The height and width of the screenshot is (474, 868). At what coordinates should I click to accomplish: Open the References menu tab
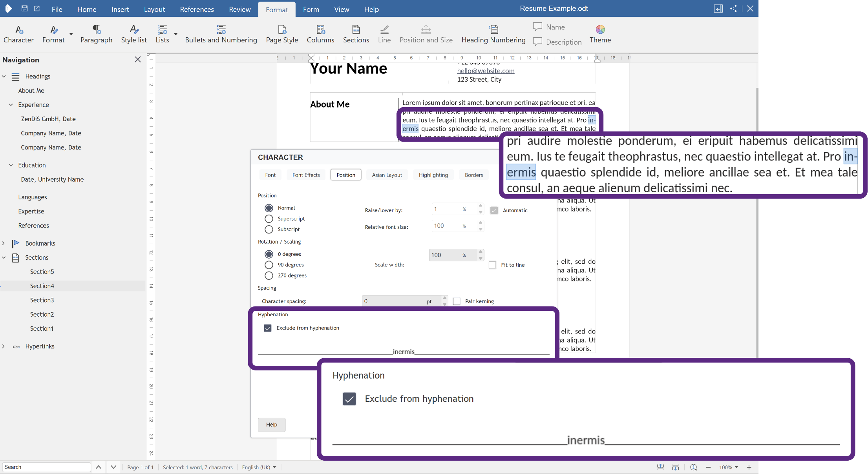point(197,9)
